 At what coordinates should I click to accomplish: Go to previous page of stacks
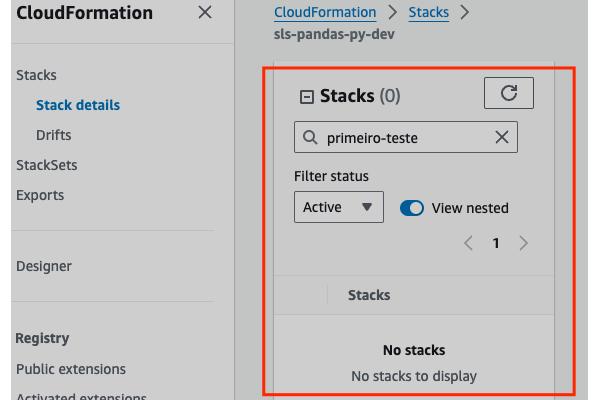[468, 243]
